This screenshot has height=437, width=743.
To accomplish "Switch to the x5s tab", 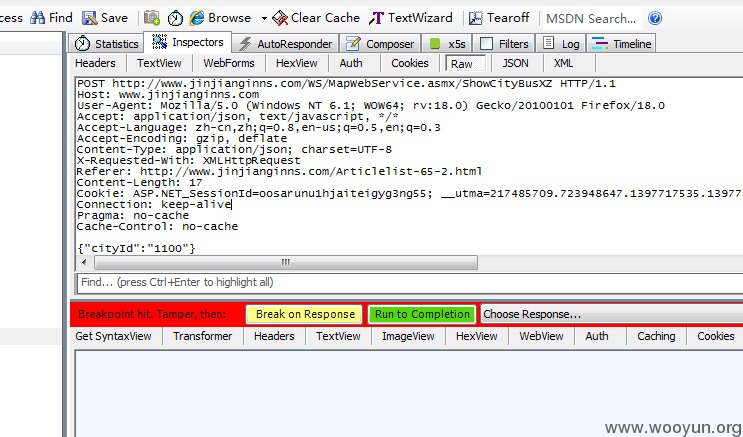I will [447, 44].
